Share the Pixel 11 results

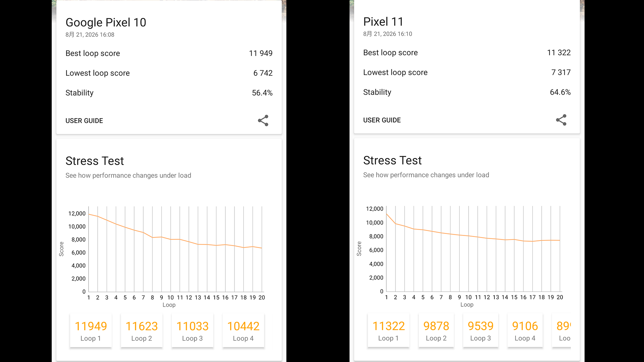[561, 120]
